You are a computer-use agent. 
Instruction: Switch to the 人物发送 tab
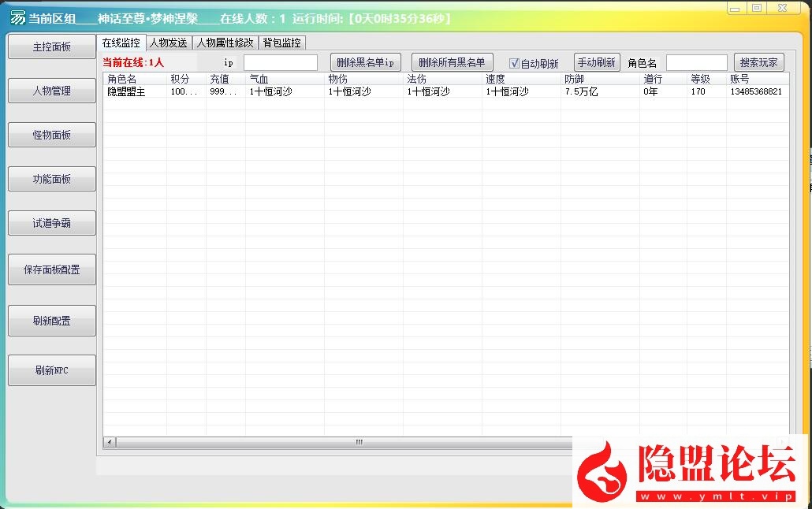pyautogui.click(x=169, y=43)
